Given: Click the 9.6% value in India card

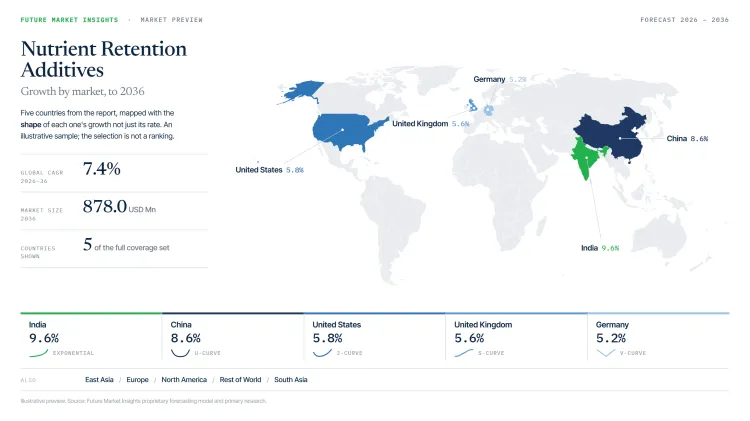Looking at the screenshot, I should (44, 338).
